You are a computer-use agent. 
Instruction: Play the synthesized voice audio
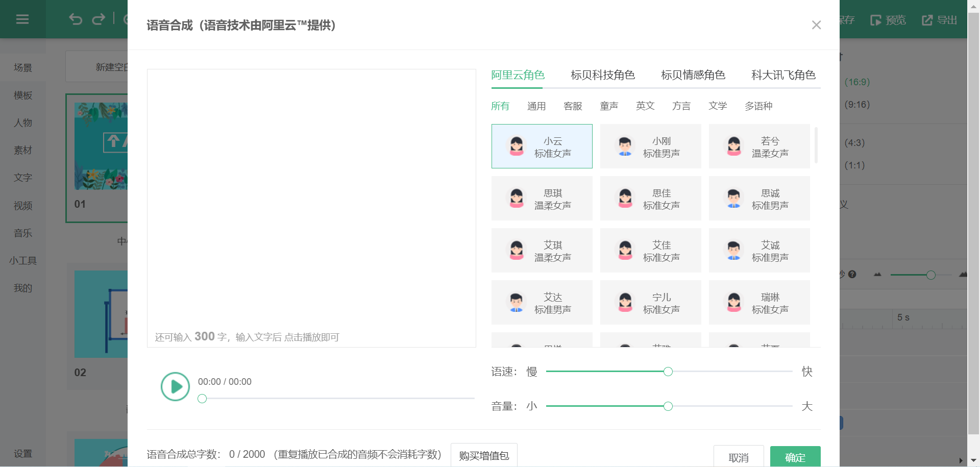[x=175, y=386]
